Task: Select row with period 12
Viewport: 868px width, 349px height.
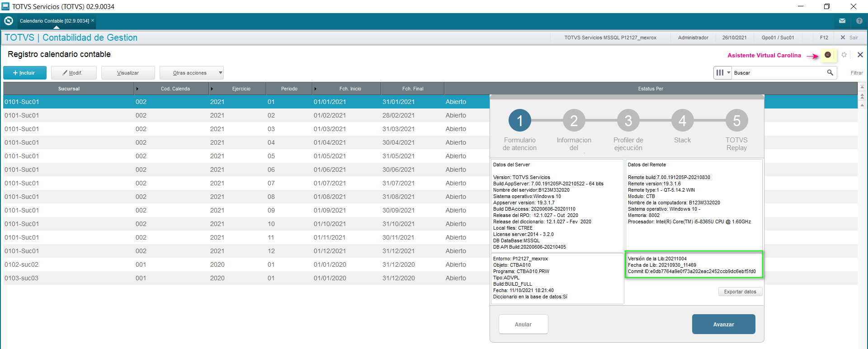Action: point(246,251)
